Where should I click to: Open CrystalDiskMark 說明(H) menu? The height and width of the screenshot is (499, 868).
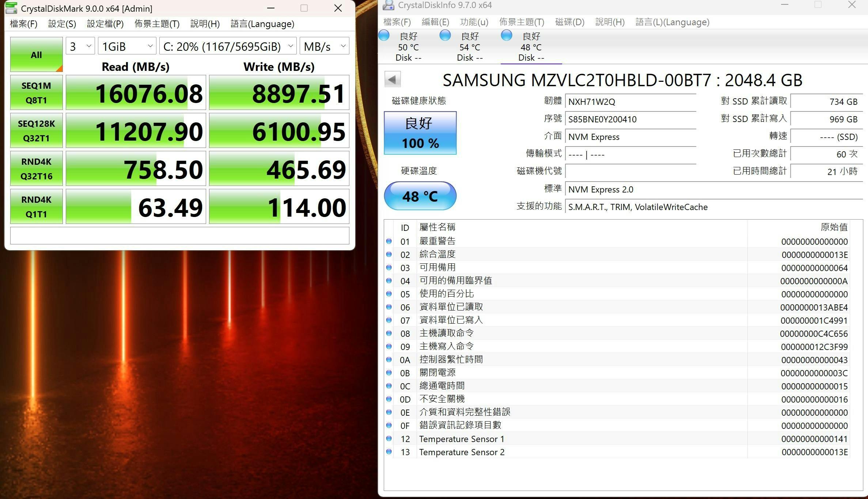click(205, 24)
